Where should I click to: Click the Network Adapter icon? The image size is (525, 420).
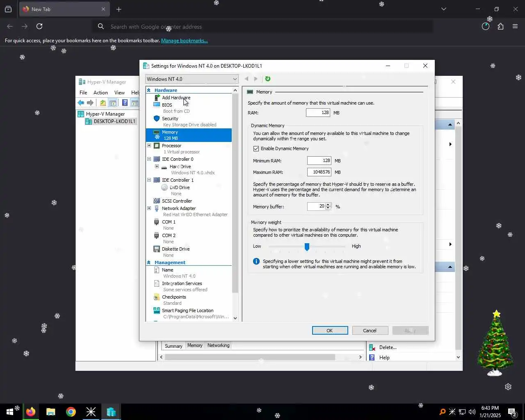pyautogui.click(x=156, y=208)
